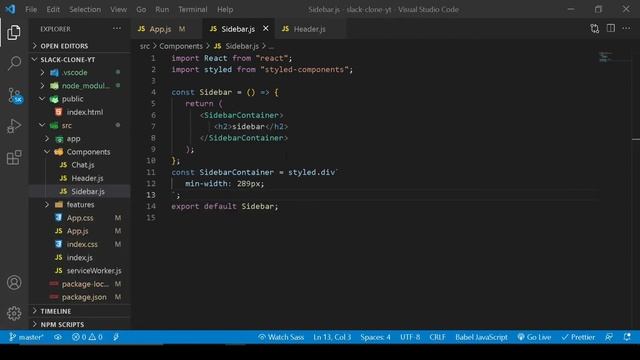Image resolution: width=640 pixels, height=360 pixels.
Task: Open the Run and Debug view
Action: 14,126
